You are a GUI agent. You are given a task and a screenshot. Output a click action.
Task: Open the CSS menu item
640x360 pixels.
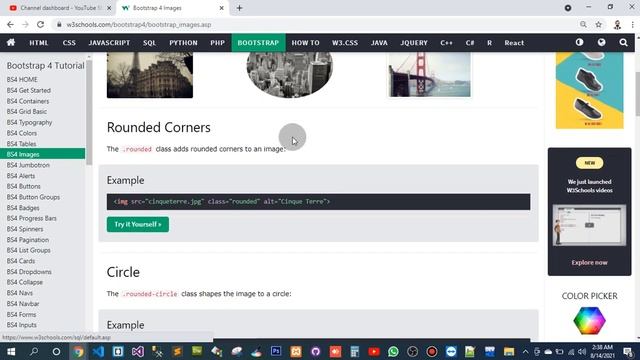pyautogui.click(x=69, y=42)
